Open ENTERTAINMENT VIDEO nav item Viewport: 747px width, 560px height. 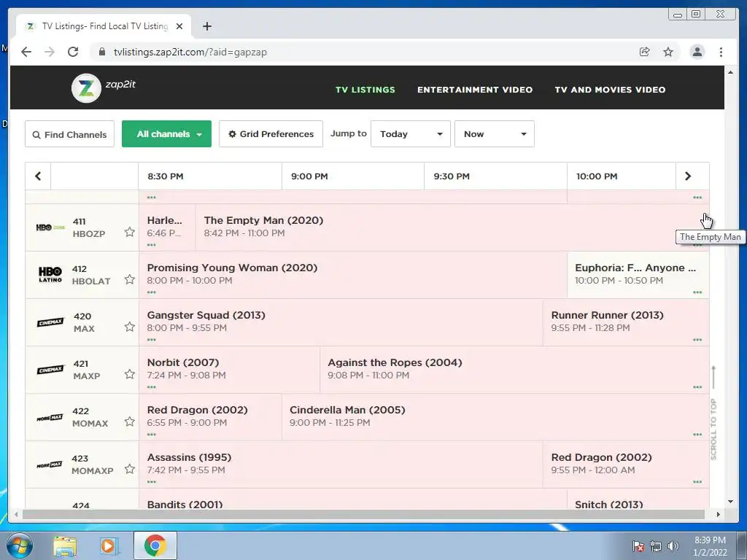475,90
